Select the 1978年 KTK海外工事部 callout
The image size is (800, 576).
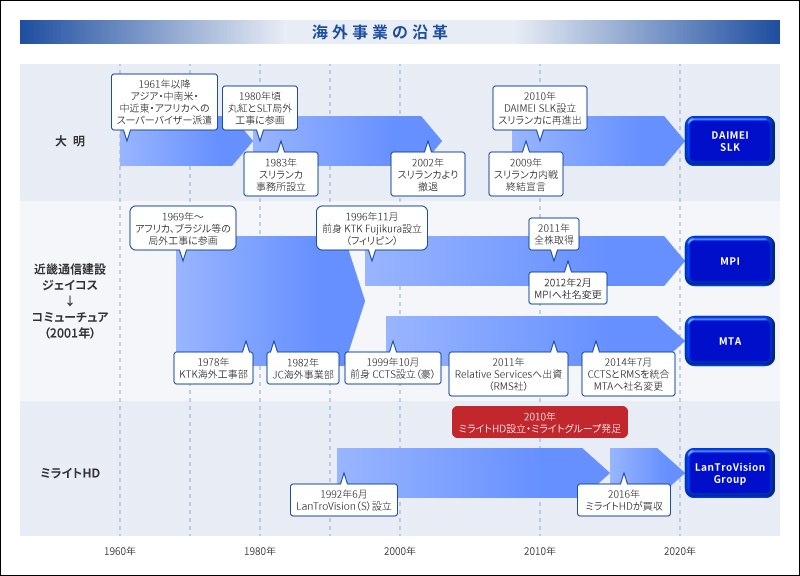pyautogui.click(x=213, y=368)
